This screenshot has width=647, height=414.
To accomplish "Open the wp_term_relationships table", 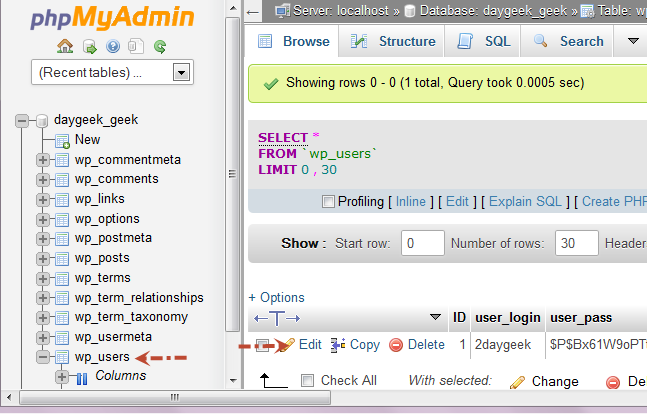I will (139, 298).
